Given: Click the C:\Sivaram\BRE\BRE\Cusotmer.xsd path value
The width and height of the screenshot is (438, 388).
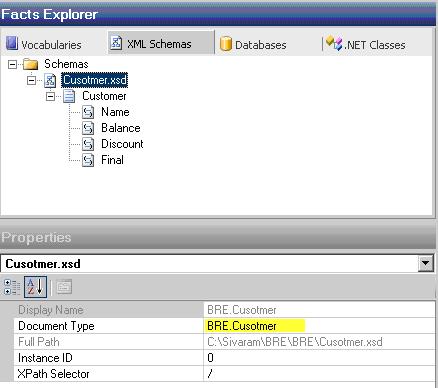Looking at the screenshot, I should [x=295, y=342].
